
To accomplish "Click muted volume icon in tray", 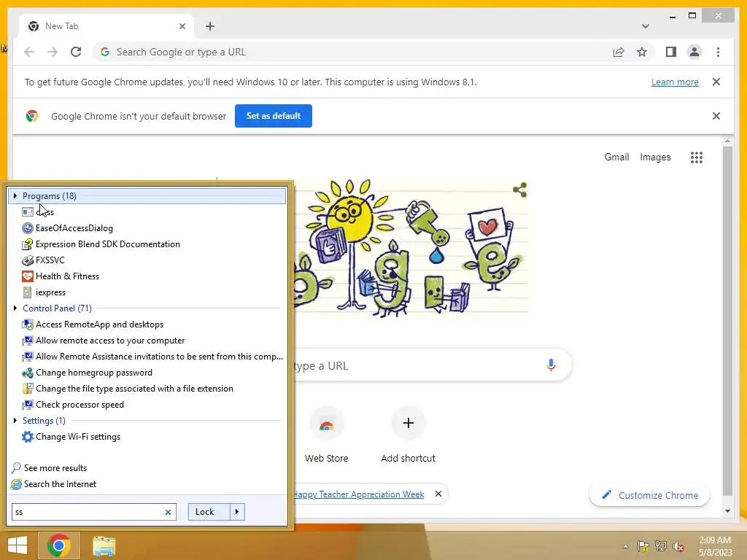I will (x=678, y=545).
